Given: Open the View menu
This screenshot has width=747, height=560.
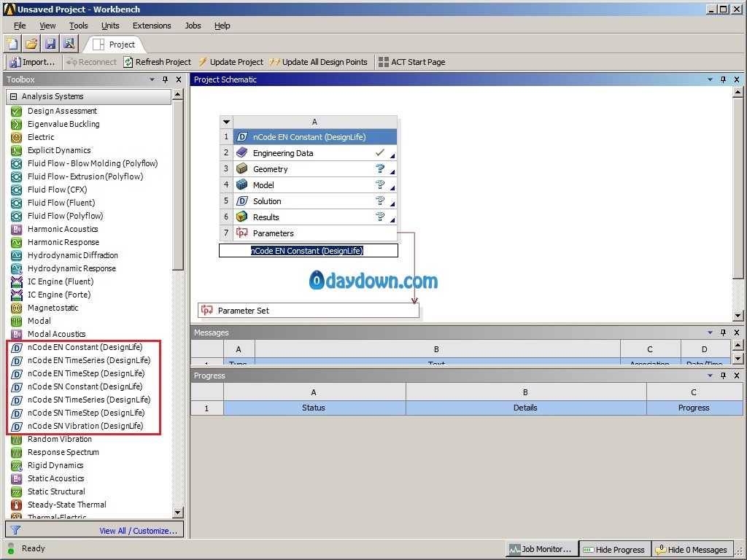Looking at the screenshot, I should tap(47, 26).
